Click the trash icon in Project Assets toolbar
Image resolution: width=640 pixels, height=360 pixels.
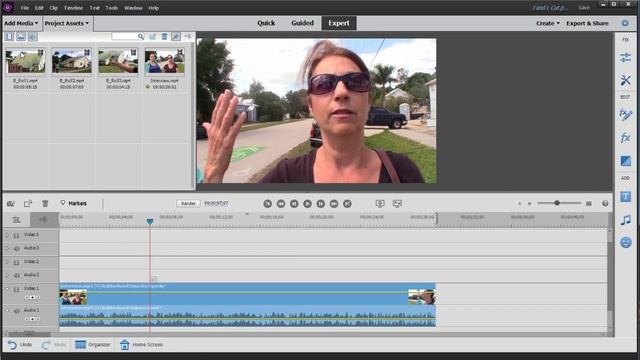[164, 37]
